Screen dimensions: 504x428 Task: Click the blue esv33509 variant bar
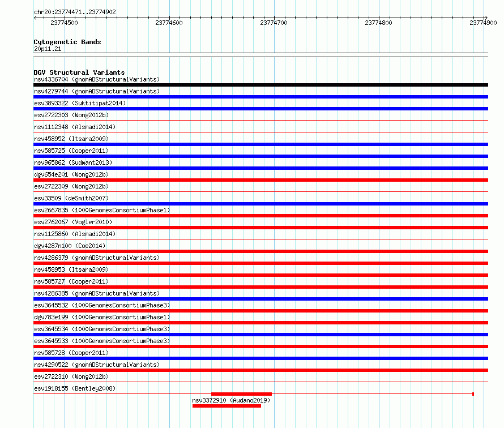coord(260,204)
